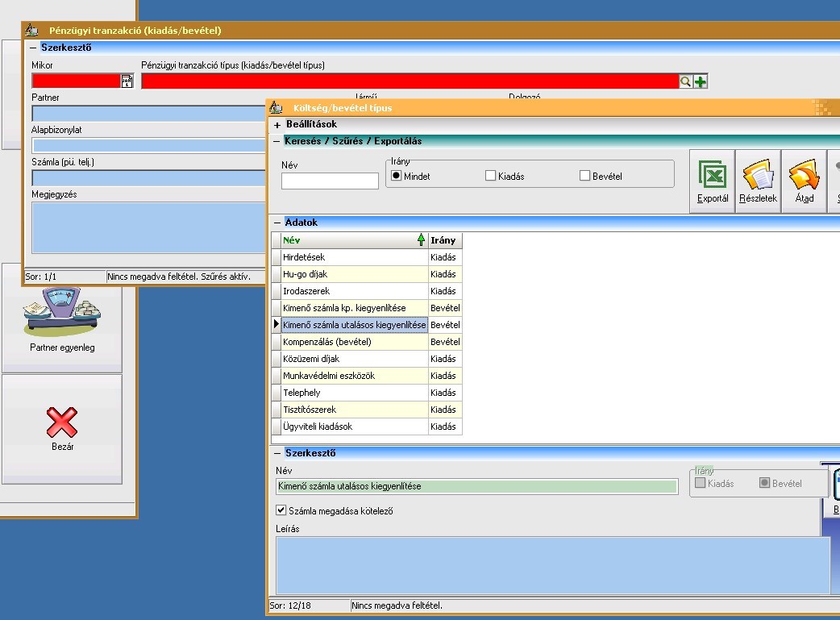This screenshot has height=620, width=840.
Task: Click the Név search input field
Action: 330,181
